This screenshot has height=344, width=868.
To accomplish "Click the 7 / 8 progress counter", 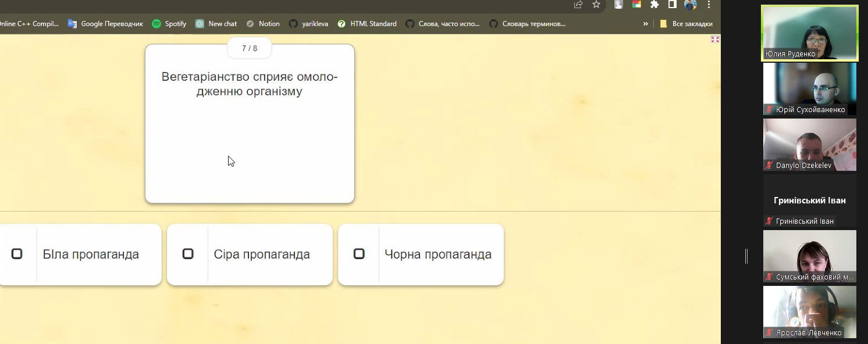I will 250,48.
